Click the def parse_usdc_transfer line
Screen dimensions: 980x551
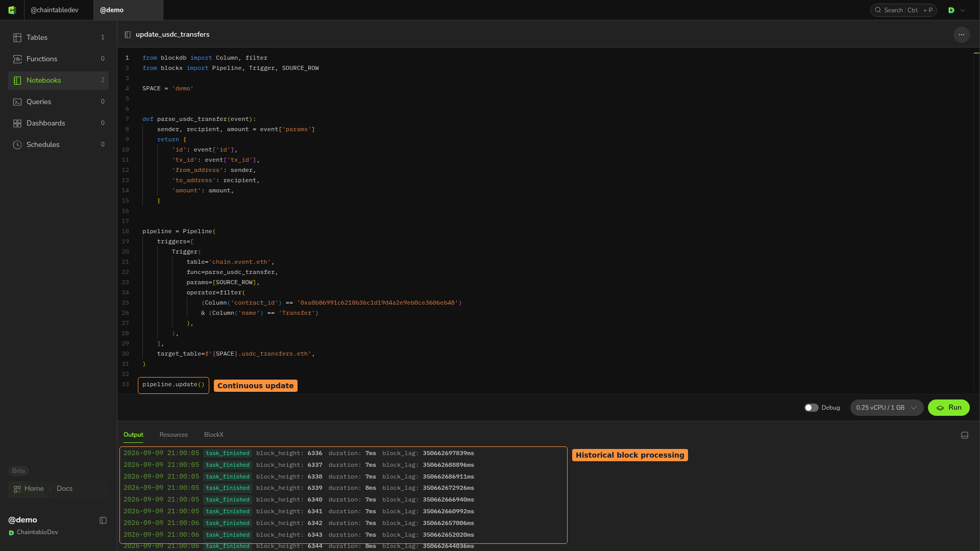199,119
